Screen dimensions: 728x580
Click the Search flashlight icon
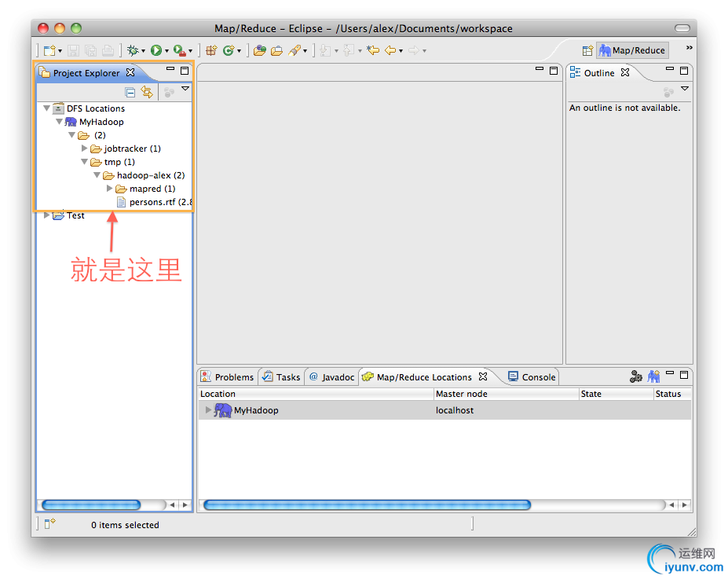pyautogui.click(x=294, y=50)
